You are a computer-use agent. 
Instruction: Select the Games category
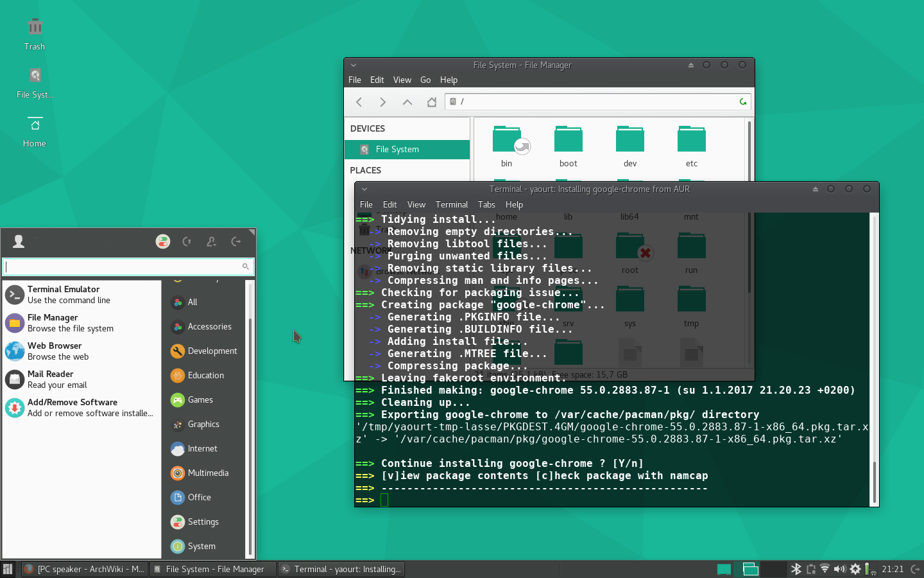click(x=205, y=399)
